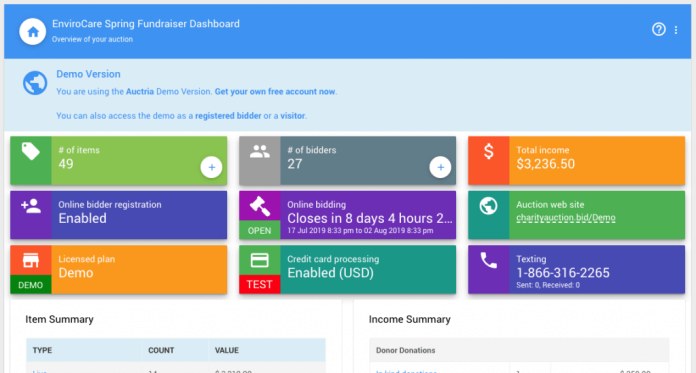
Task: Click 'Get your own free account now'
Action: 275,91
